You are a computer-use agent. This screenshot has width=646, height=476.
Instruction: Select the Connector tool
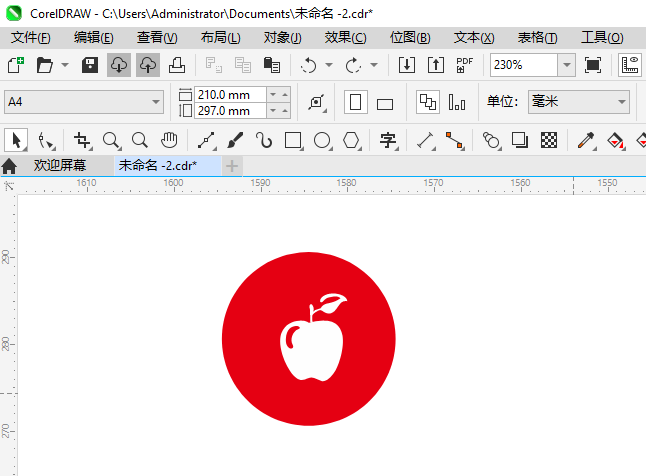click(x=455, y=140)
